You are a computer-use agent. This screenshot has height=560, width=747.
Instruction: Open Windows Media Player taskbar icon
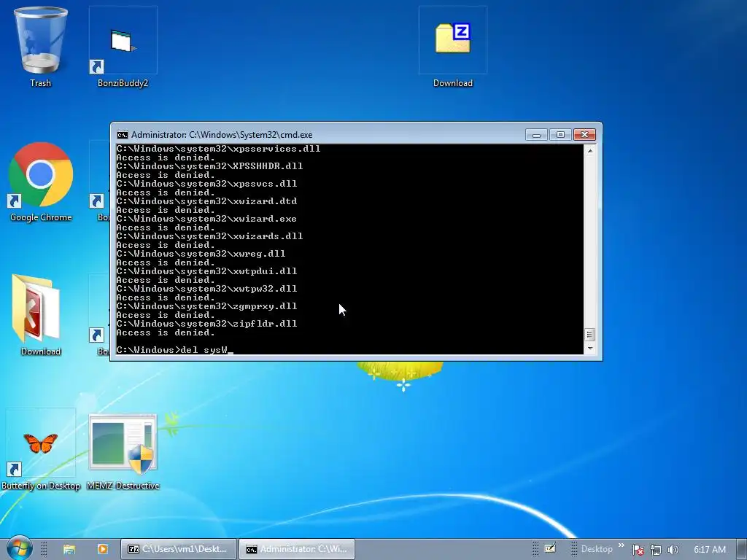coord(102,549)
